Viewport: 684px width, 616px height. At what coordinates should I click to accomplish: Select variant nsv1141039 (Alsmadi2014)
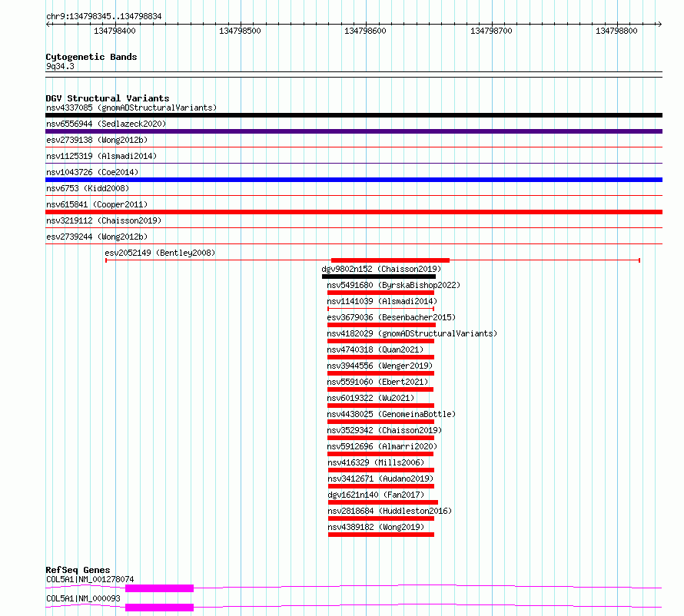[x=382, y=301]
